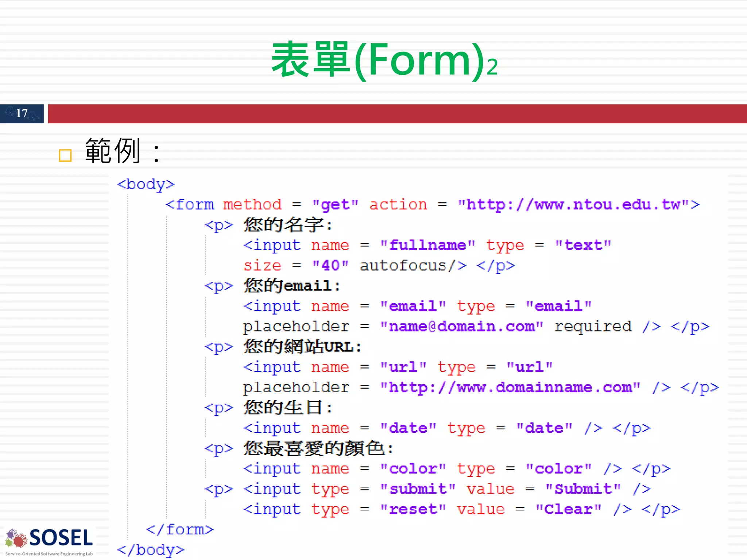The width and height of the screenshot is (747, 560).
Task: Click Service-Oriented Software Engineering Lab caption
Action: [49, 553]
